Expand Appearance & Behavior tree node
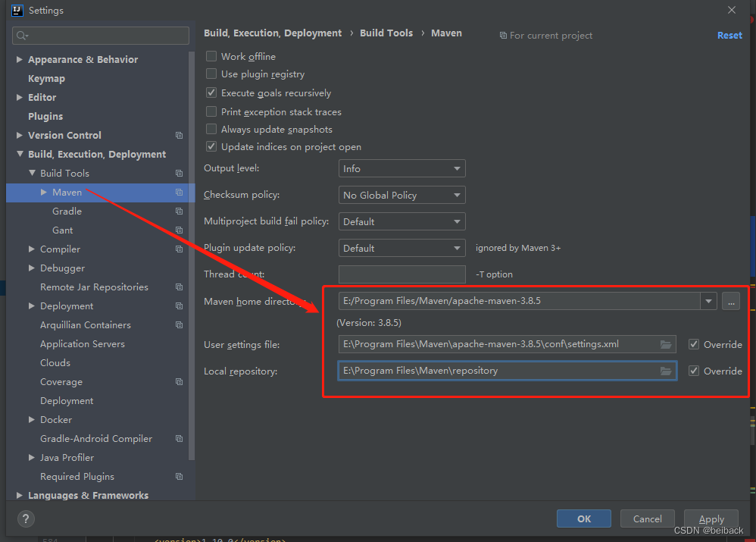Viewport: 756px width, 542px height. pyautogui.click(x=19, y=59)
